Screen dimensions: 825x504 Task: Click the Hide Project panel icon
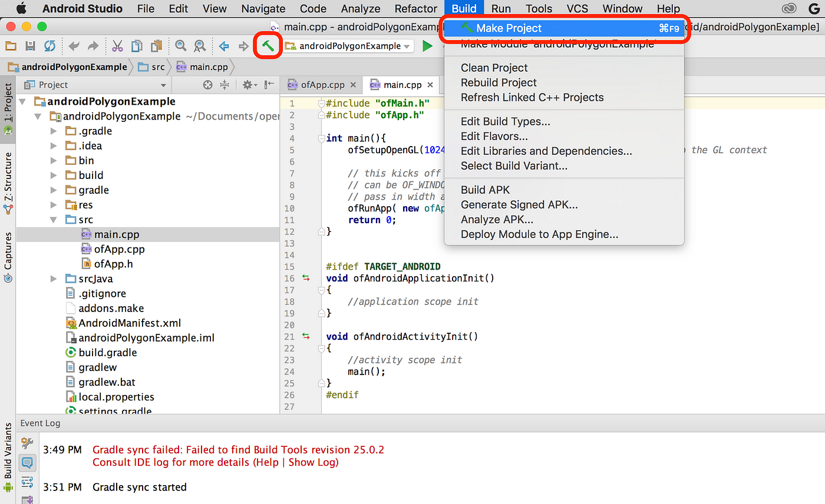[x=269, y=85]
